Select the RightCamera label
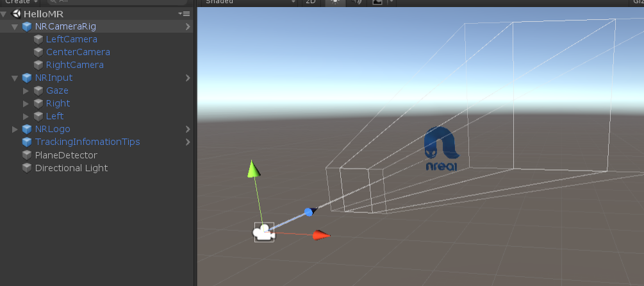Screen dimensions: 644x286 [x=75, y=65]
